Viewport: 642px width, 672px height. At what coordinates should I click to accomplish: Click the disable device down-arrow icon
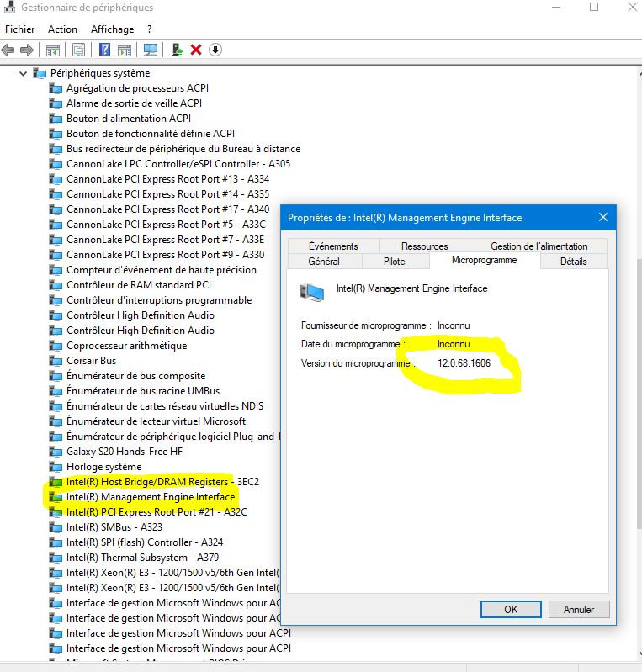(x=215, y=50)
